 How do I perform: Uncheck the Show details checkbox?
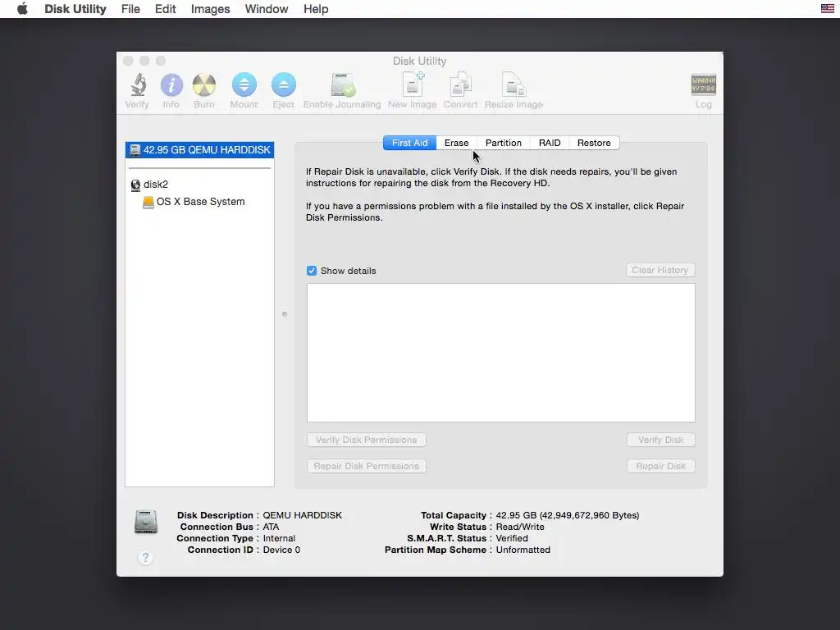click(x=311, y=271)
